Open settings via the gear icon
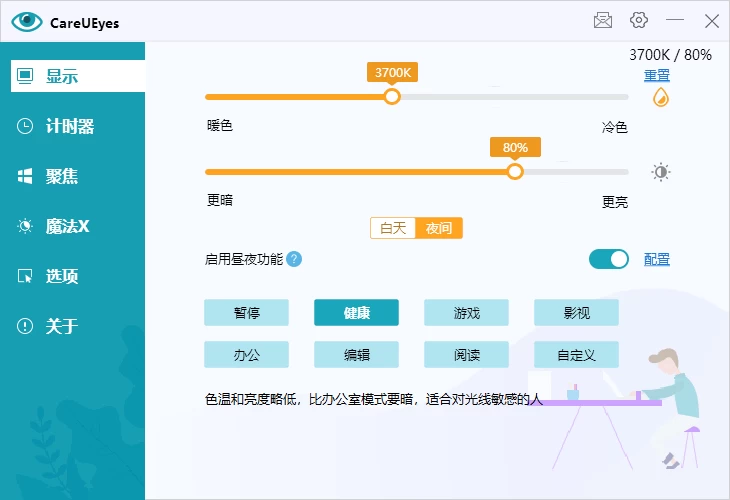730x500 pixels. point(639,20)
